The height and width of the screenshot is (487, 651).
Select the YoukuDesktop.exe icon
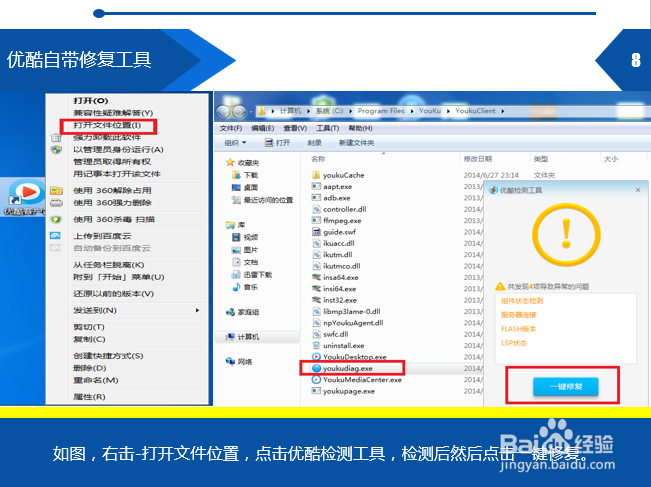(x=316, y=357)
